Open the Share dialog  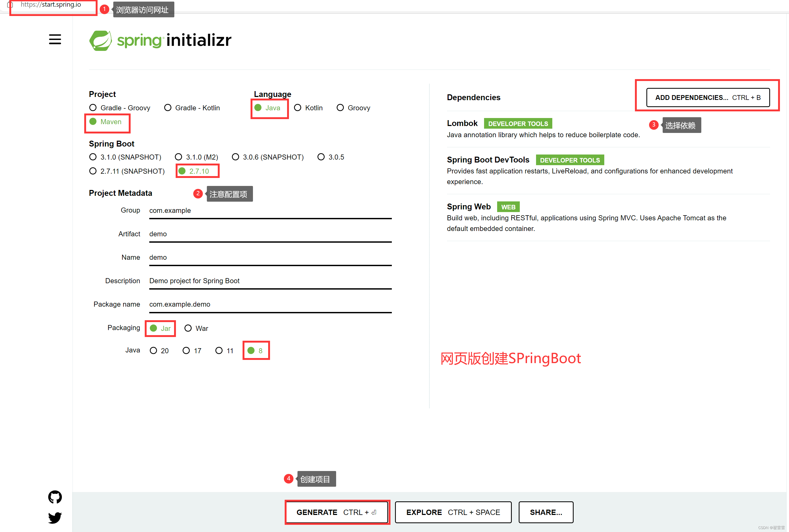(x=546, y=512)
